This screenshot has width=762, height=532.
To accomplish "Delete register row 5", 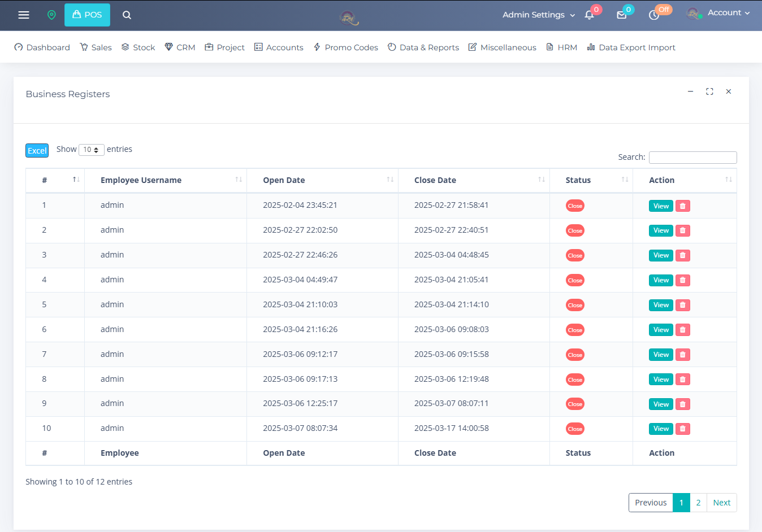I will [683, 305].
